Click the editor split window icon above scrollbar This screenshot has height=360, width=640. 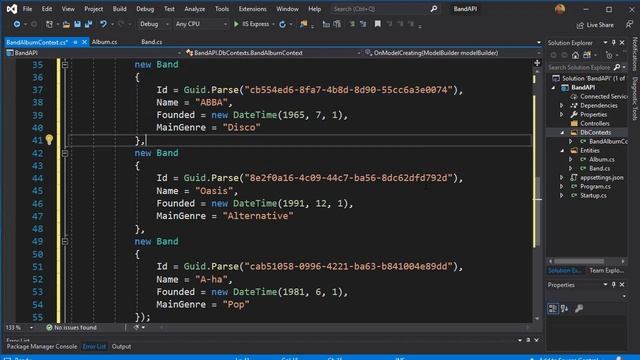[x=537, y=63]
